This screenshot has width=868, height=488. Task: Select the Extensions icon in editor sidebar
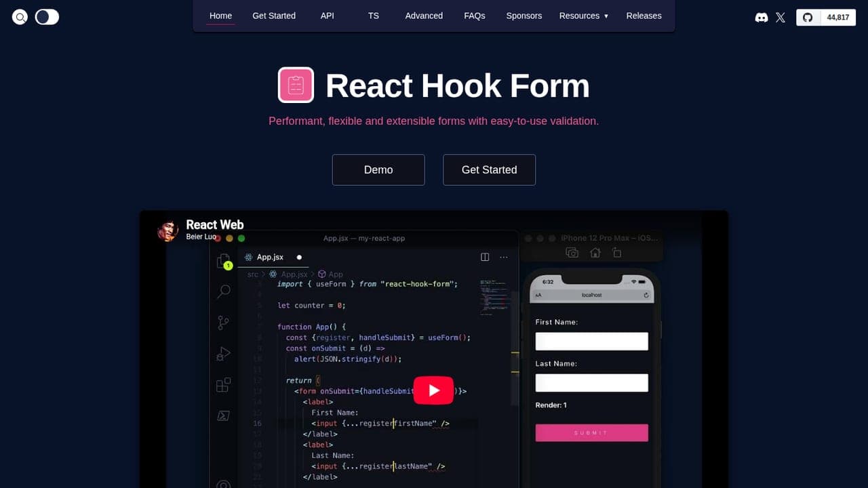point(223,385)
